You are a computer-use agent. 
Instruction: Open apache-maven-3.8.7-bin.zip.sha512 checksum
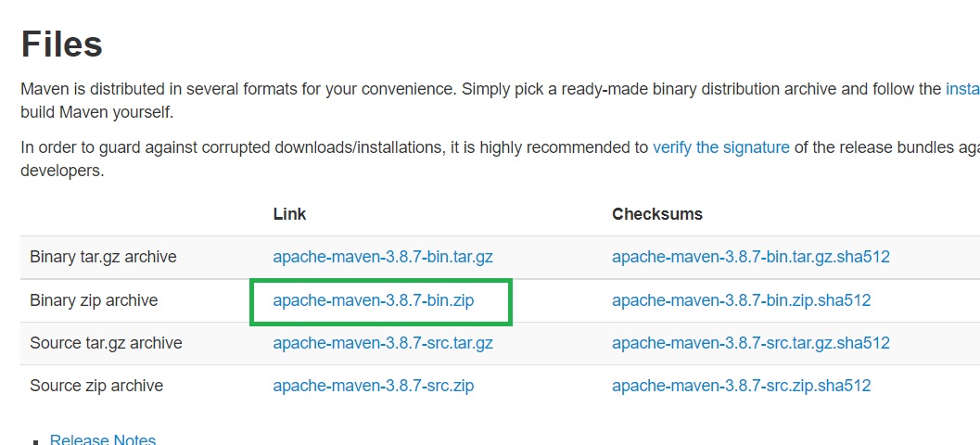click(x=741, y=300)
